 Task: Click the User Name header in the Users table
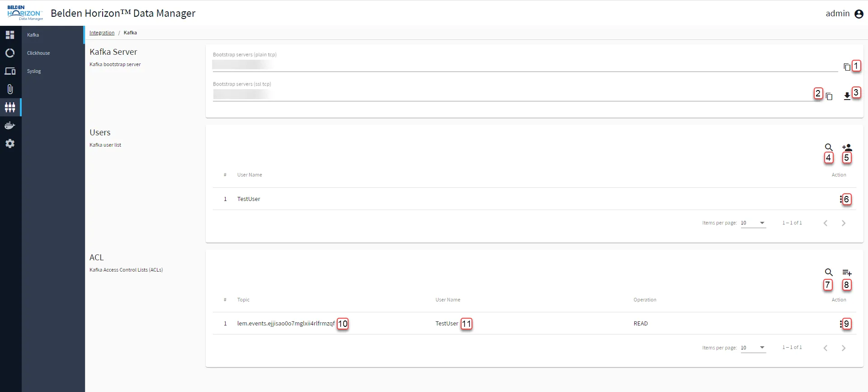click(x=250, y=175)
